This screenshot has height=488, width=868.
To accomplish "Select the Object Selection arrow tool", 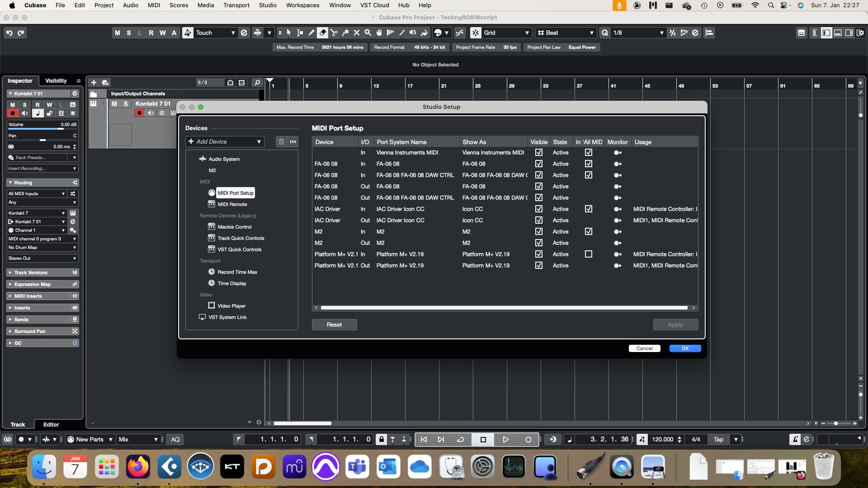I will (x=289, y=33).
